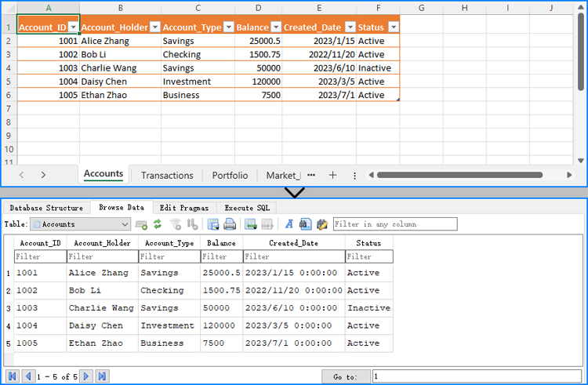Show more sheet tabs ellipsis
Image resolution: width=588 pixels, height=385 pixels.
311,175
